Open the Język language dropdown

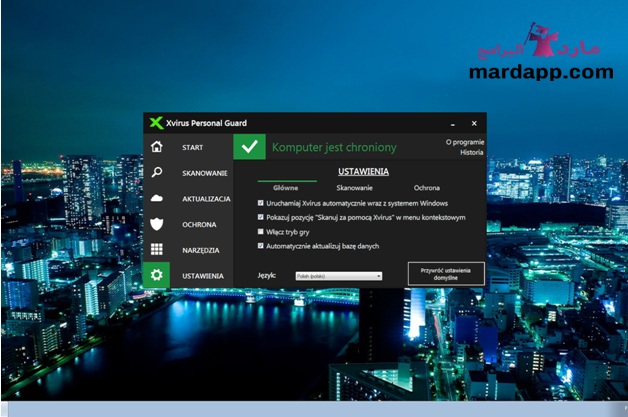click(339, 276)
